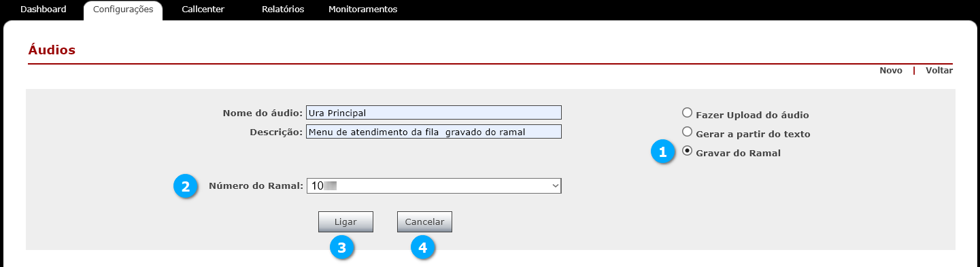Screen dimensions: 980x267
Task: Open the Número do Ramal dropdown
Action: [x=434, y=185]
